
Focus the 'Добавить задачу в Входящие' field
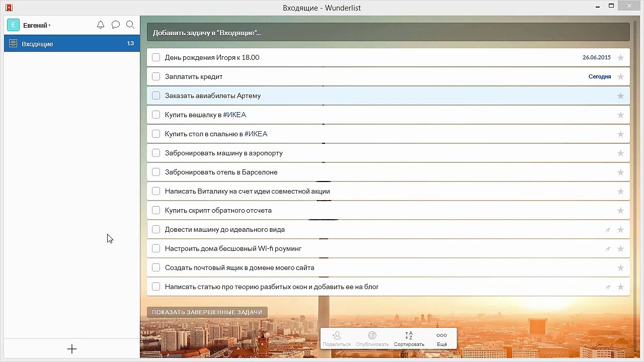tap(388, 33)
